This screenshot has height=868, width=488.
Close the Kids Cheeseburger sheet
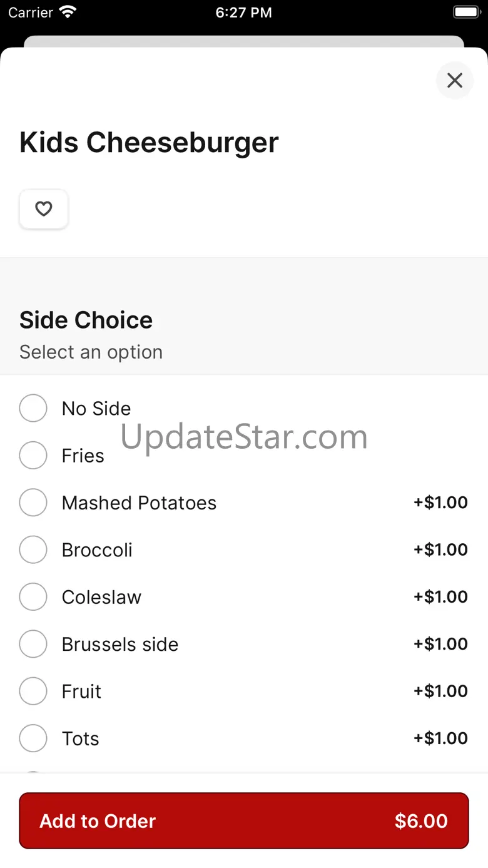[x=454, y=80]
